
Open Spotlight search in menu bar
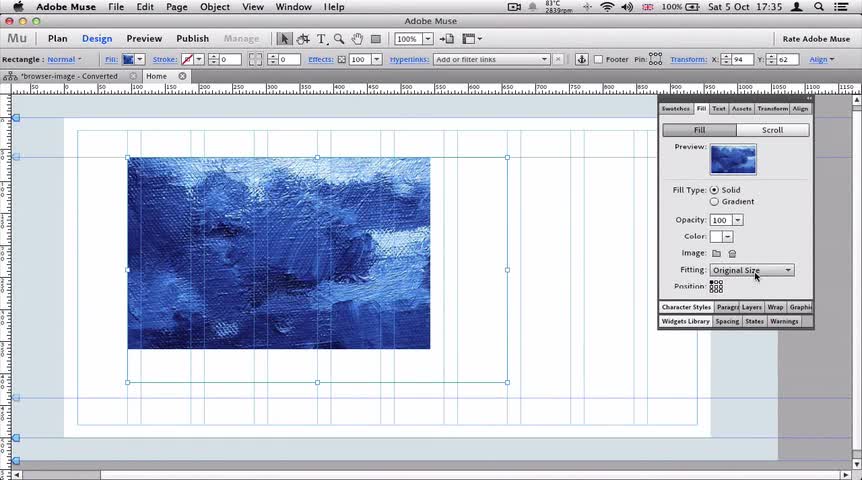click(x=819, y=7)
